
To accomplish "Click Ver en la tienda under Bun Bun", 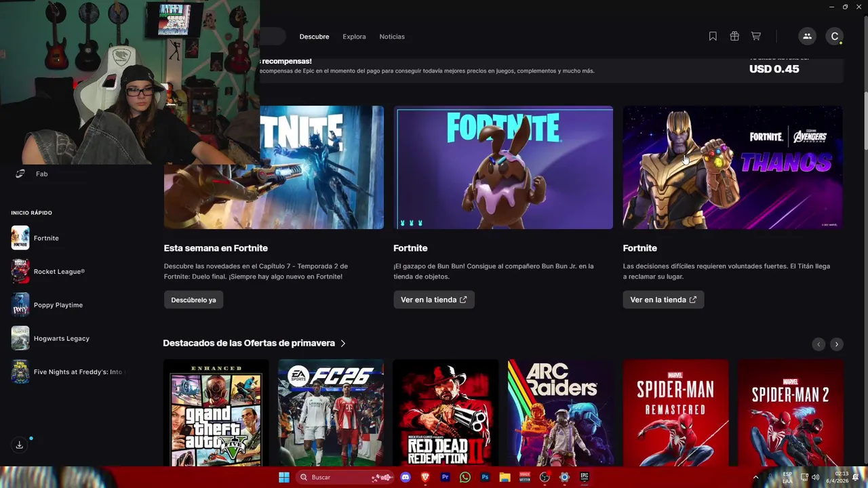I will 434,300.
